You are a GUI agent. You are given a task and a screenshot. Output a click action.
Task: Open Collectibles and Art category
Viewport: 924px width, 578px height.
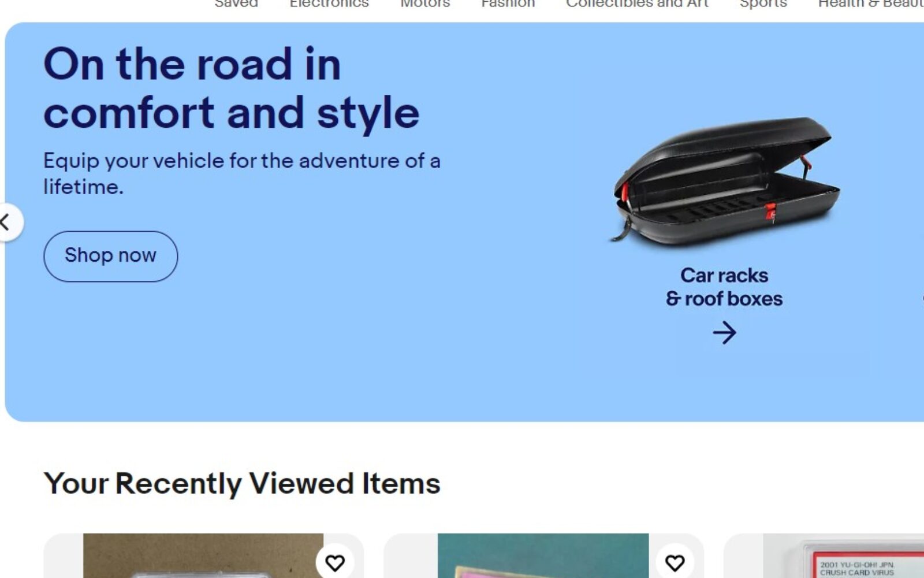(637, 3)
